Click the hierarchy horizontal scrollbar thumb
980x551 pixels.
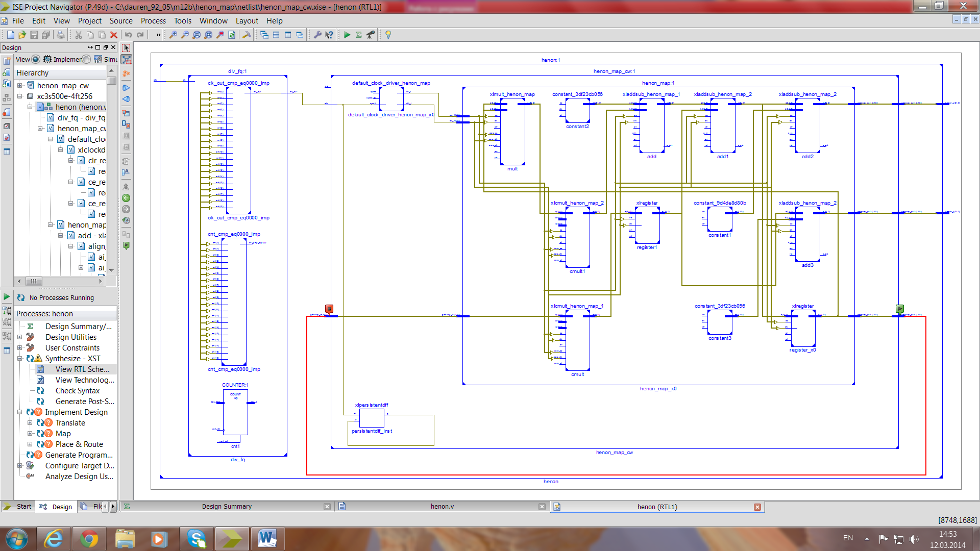(34, 281)
